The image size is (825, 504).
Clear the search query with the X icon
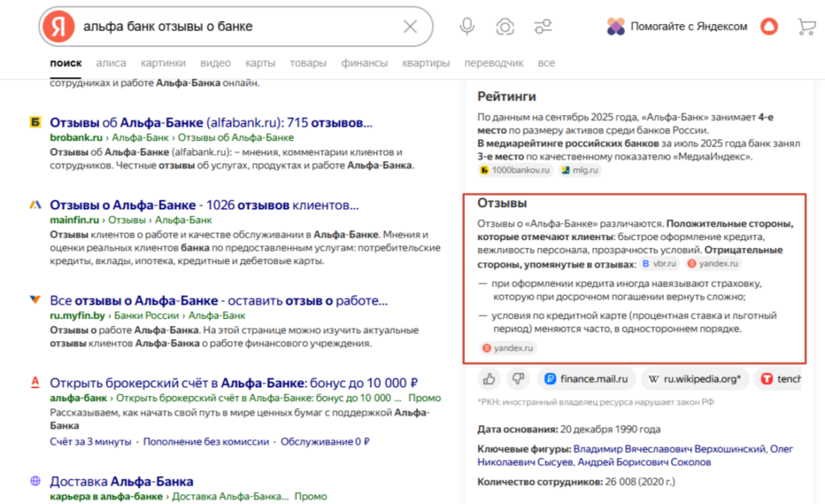point(409,26)
